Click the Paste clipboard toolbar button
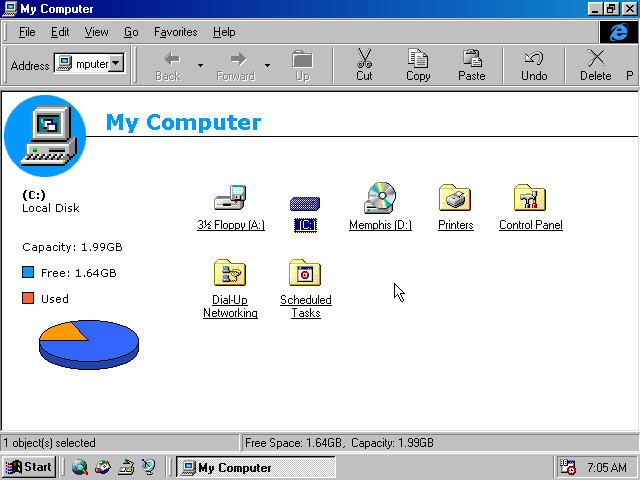Viewport: 640px width, 480px height. (x=472, y=65)
